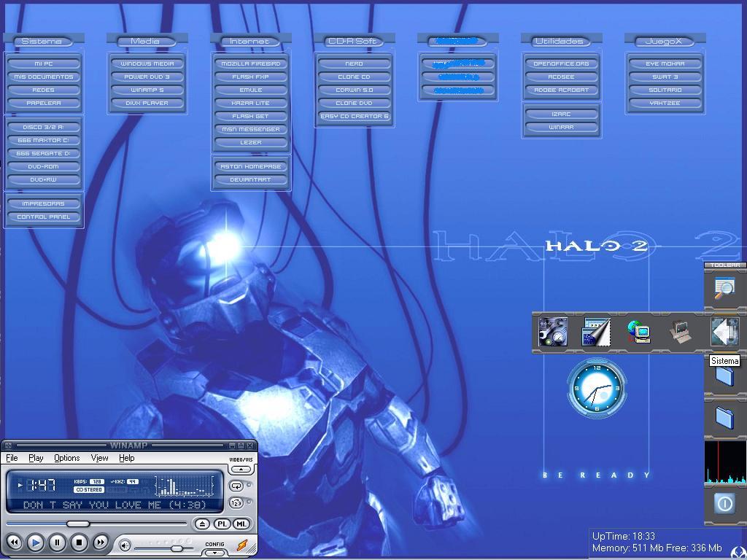This screenshot has width=747, height=560.
Task: Launch OpenOffice.org
Action: point(562,63)
